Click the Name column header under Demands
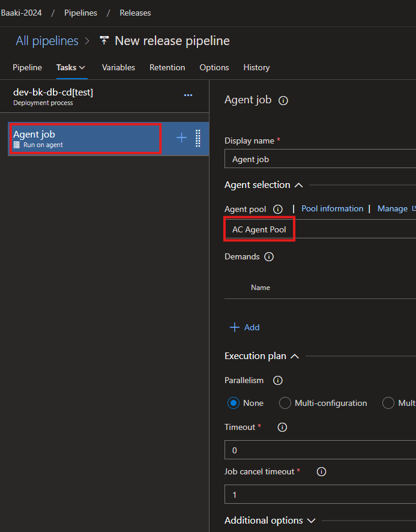Image resolution: width=416 pixels, height=532 pixels. click(x=261, y=288)
